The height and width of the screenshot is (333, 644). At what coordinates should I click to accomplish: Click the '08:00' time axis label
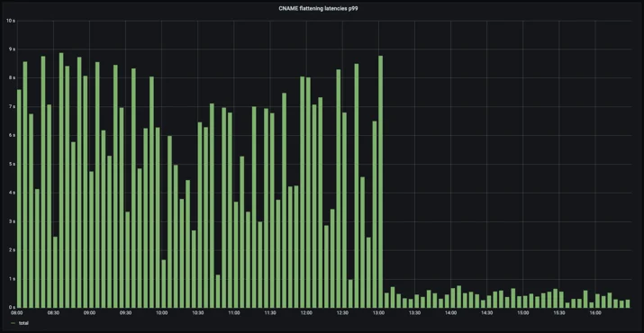click(17, 313)
